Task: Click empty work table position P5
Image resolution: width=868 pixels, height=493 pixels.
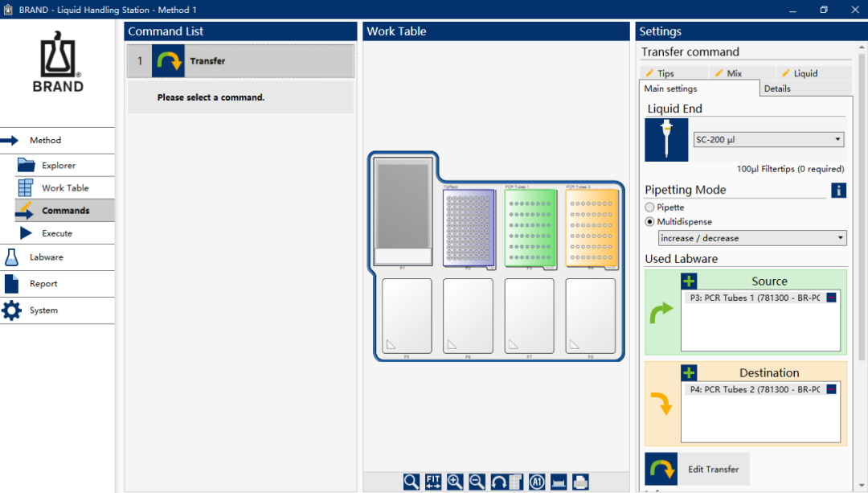Action: tap(407, 316)
